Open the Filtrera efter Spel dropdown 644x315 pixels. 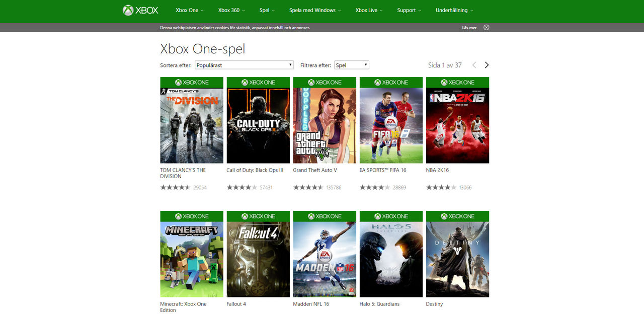click(351, 65)
